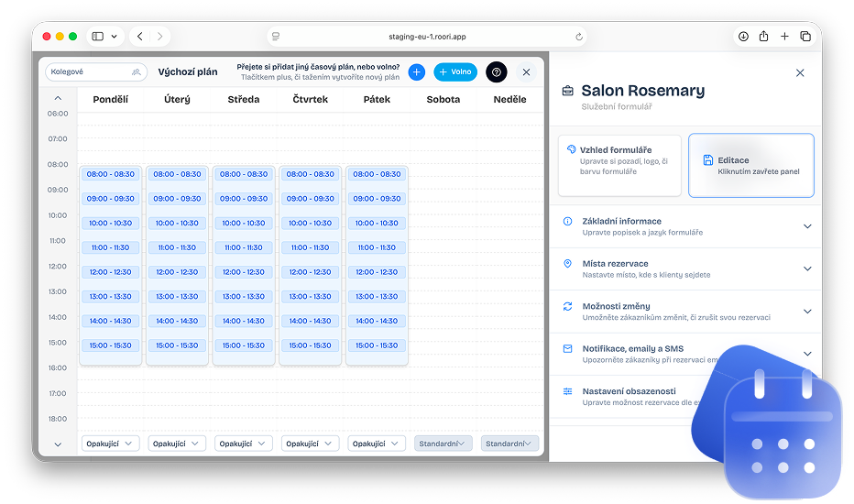Click the Safari share icon
854x504 pixels.
764,37
